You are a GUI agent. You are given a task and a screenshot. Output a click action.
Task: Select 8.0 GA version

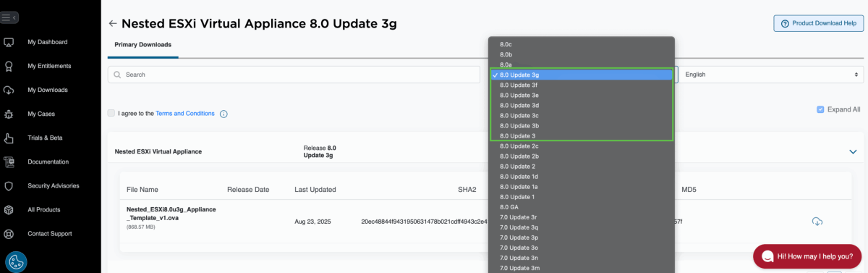tap(582, 206)
